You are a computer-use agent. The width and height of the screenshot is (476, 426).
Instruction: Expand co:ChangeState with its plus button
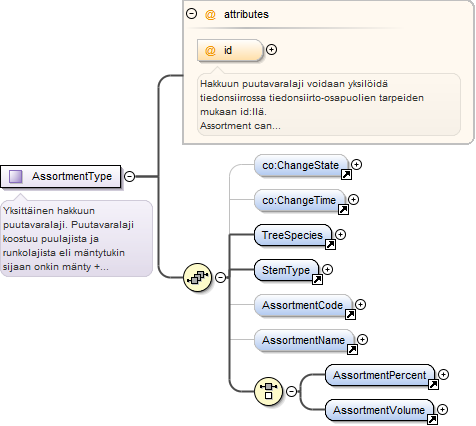[357, 165]
